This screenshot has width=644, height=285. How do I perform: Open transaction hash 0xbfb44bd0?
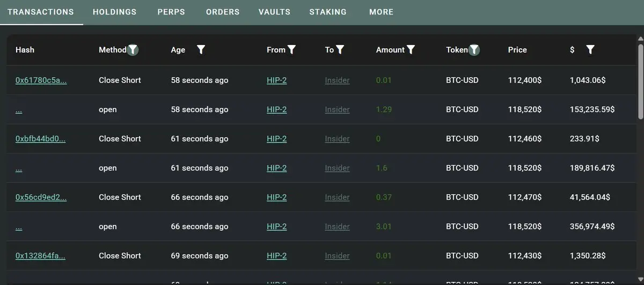click(41, 139)
